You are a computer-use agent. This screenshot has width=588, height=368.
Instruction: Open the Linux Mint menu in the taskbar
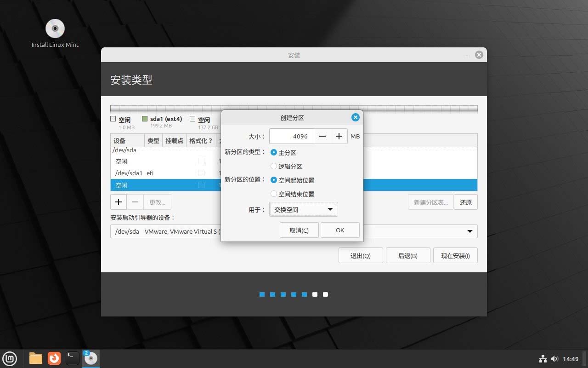click(10, 358)
